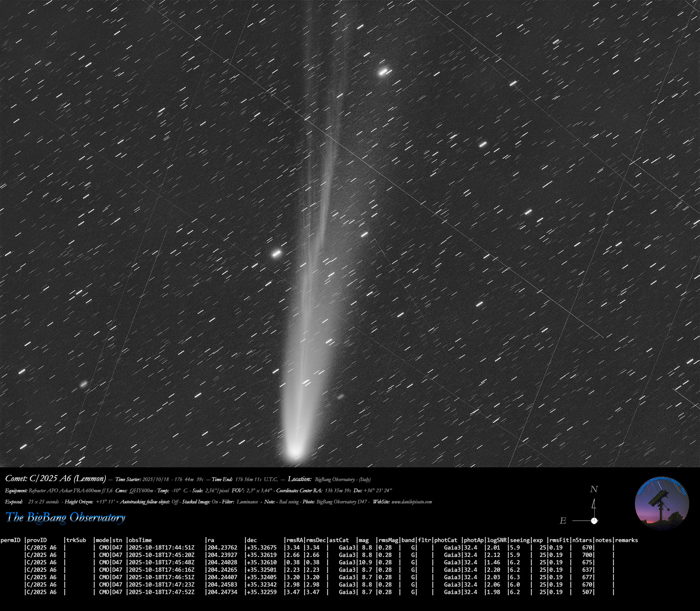Click the bright comet nucleus
This screenshot has height=611, width=700.
click(x=294, y=452)
